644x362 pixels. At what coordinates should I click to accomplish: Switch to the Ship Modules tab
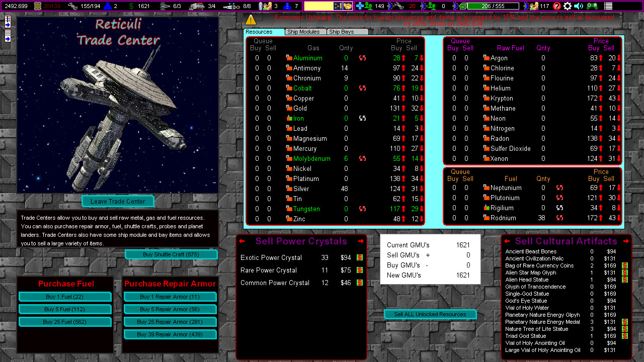[x=303, y=31]
